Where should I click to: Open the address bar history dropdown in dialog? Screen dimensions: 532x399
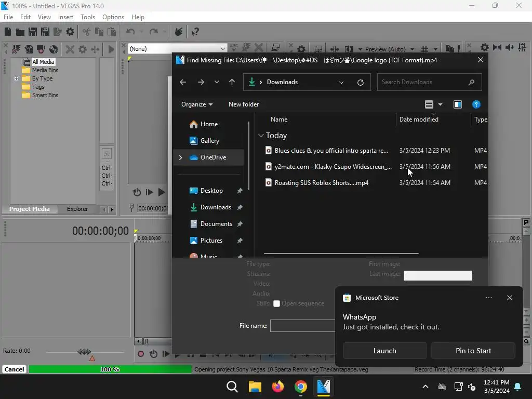(x=341, y=83)
